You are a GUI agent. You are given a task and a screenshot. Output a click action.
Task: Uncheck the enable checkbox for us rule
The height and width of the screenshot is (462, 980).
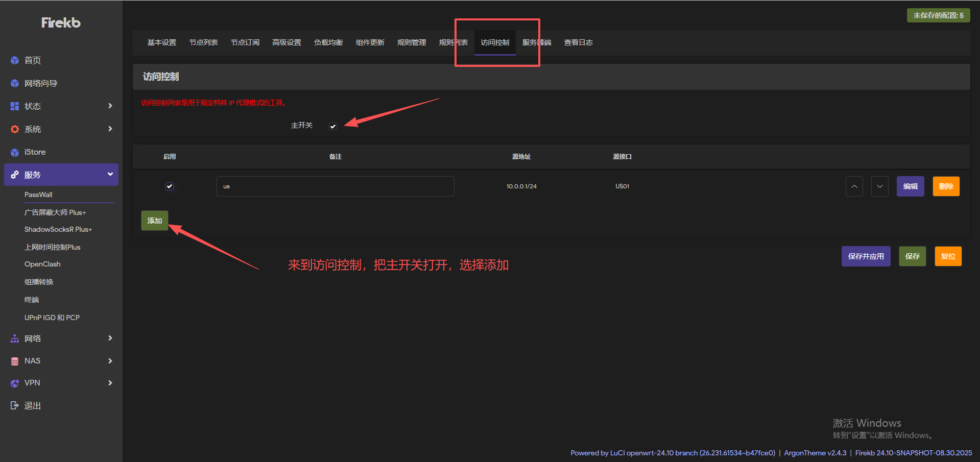coord(170,186)
